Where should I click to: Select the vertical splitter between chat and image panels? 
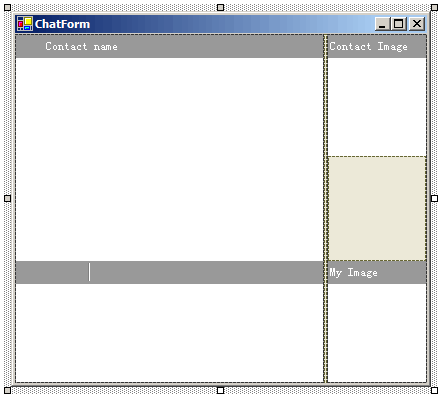(x=325, y=208)
